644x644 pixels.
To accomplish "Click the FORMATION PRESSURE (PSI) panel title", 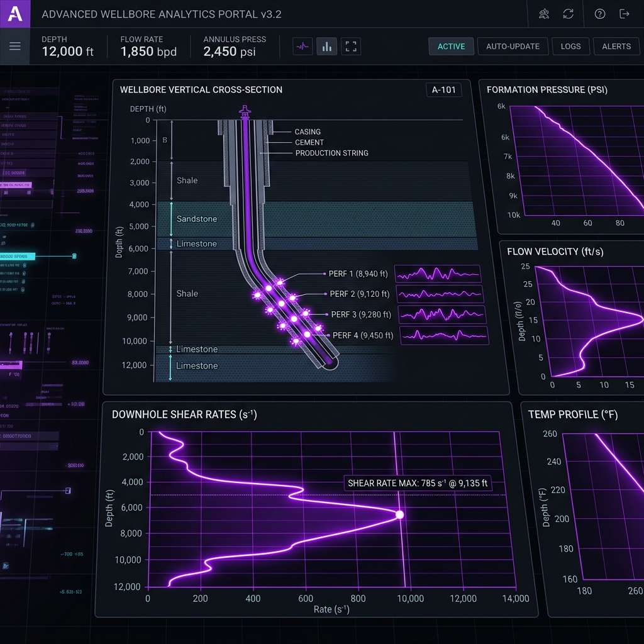I will click(x=547, y=89).
